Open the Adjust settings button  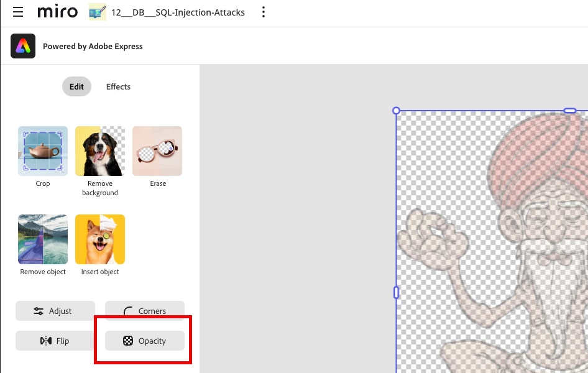click(55, 311)
